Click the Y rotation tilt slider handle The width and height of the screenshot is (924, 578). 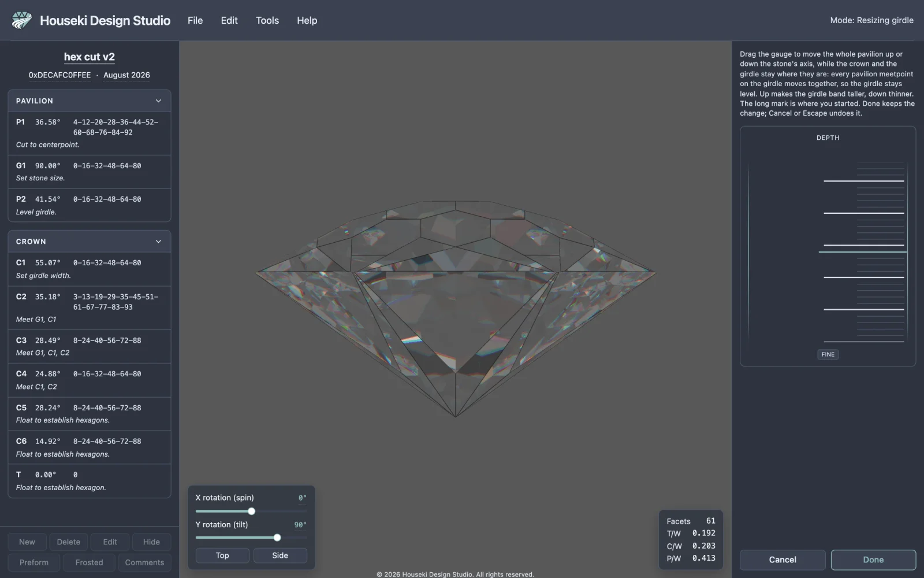click(277, 538)
